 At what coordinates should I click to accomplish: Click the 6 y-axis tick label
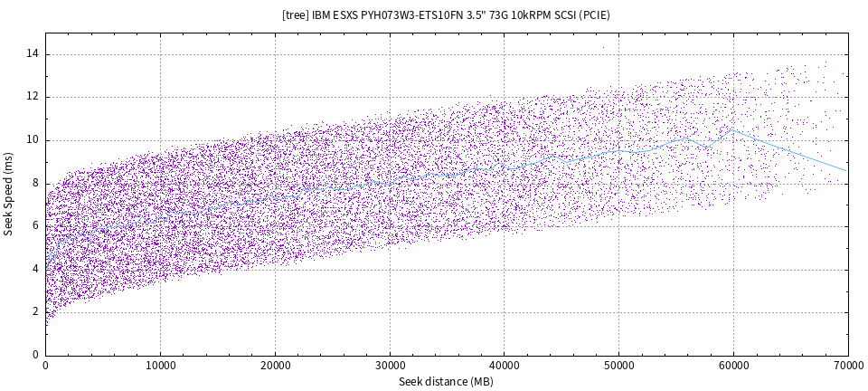[34, 226]
